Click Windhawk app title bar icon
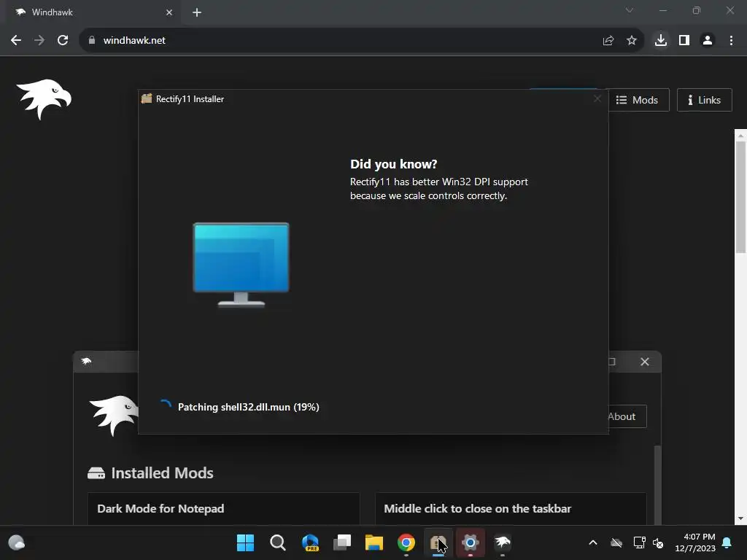 coord(86,361)
